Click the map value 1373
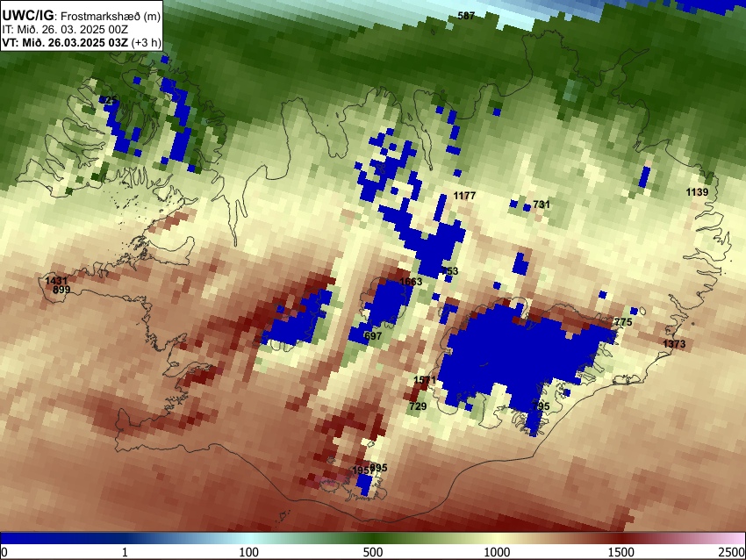 point(674,344)
